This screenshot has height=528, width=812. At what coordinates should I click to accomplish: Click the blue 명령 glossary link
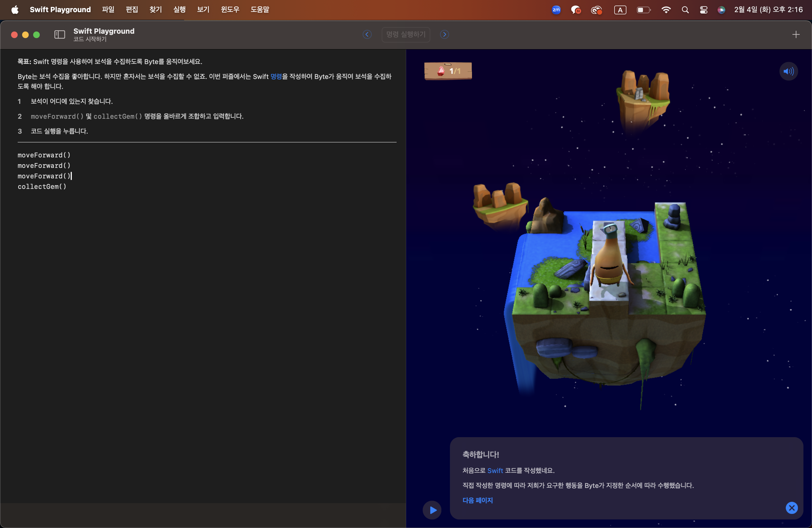[276, 76]
